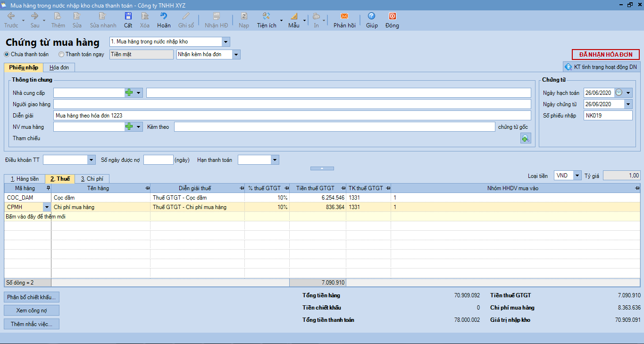Open the purchase type dropdown 'Mua hàng trong nước nhập kho'
The image size is (644, 344).
226,42
